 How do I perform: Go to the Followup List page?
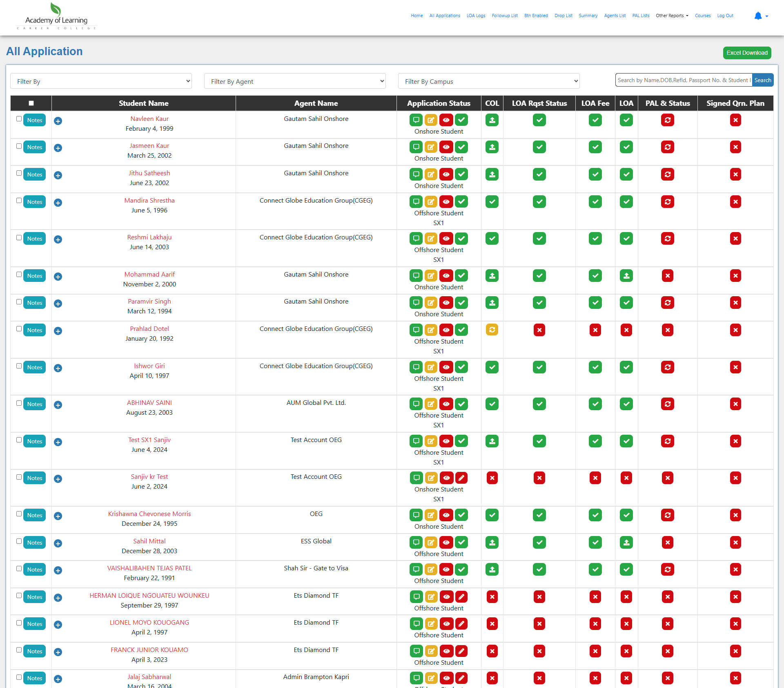click(504, 16)
